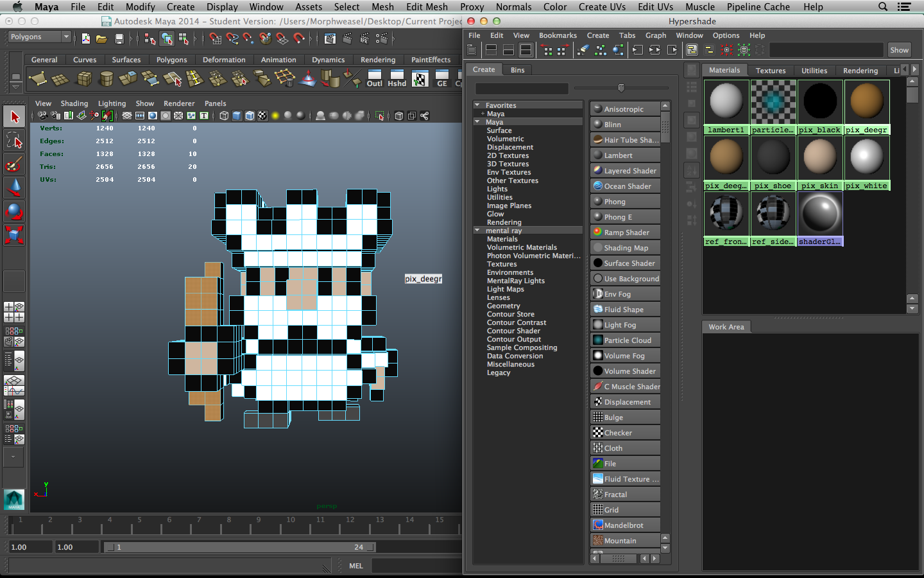Expand toolbox layout options down arrow
The width and height of the screenshot is (924, 578).
pyautogui.click(x=14, y=457)
